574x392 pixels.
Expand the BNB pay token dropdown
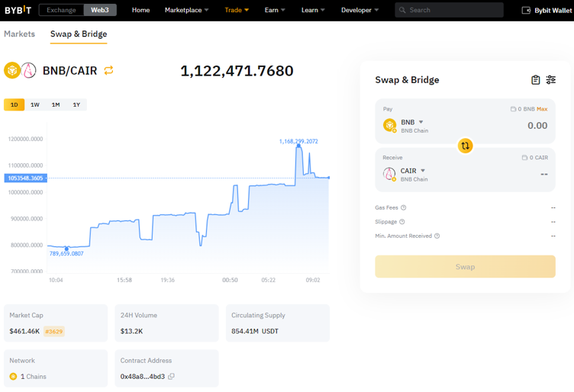pyautogui.click(x=421, y=122)
